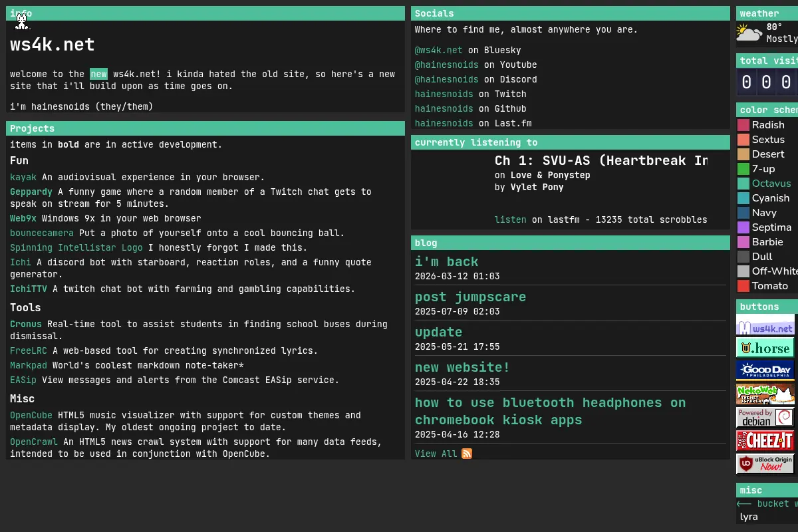
Task: Click the listen on lastfm link
Action: click(x=510, y=220)
